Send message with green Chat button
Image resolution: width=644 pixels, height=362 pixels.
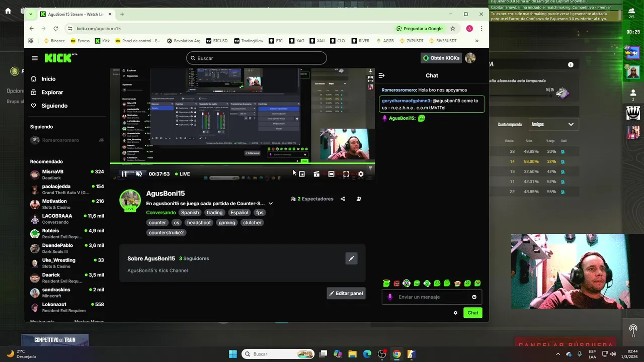coord(473,313)
